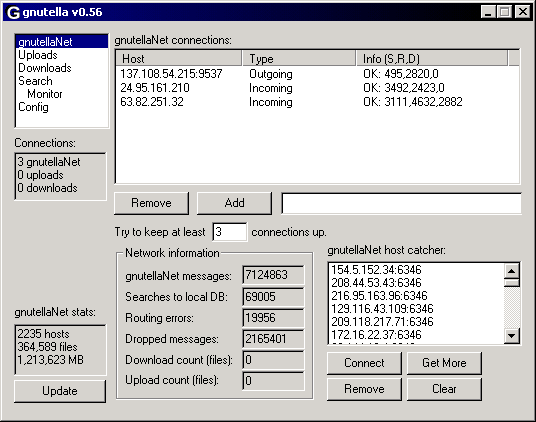Screen dimensions: 536x422
Task: Select host 209.118.217.71:6346 in host catcher
Action: [x=382, y=322]
